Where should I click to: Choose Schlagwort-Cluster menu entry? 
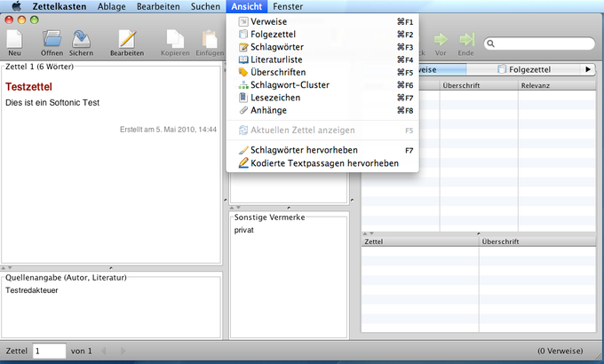pos(322,85)
